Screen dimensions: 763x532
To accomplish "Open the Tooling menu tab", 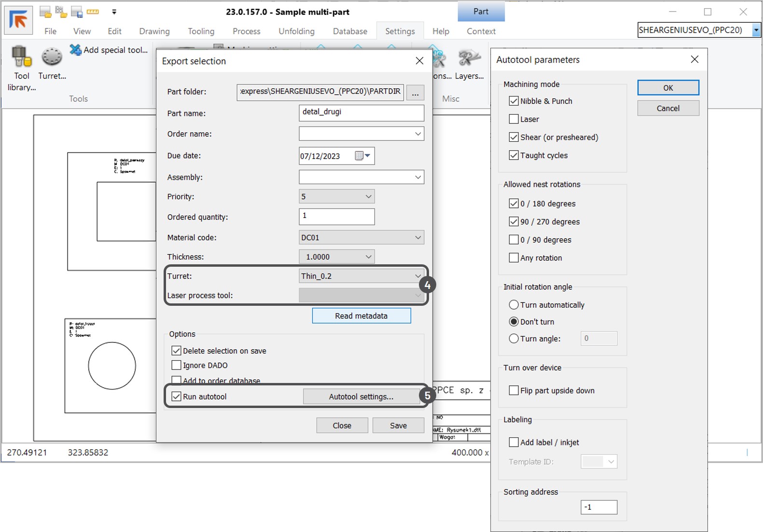I will coord(201,31).
